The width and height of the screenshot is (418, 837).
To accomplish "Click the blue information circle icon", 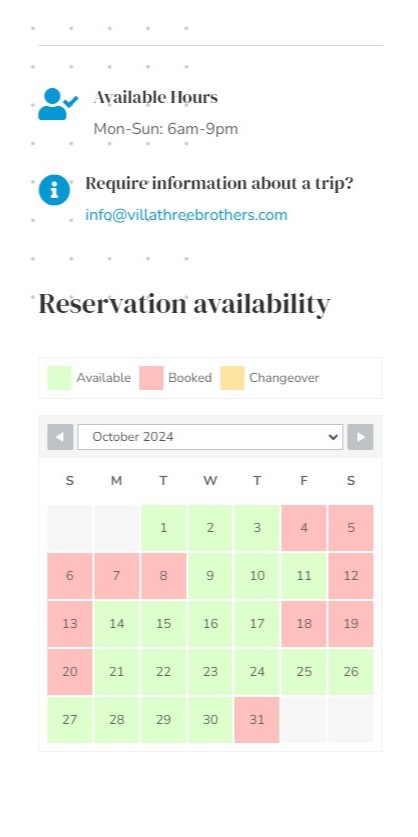I will [54, 190].
